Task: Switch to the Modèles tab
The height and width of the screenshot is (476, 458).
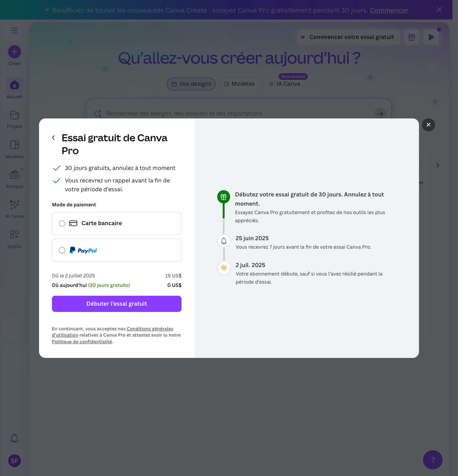Action: point(240,84)
